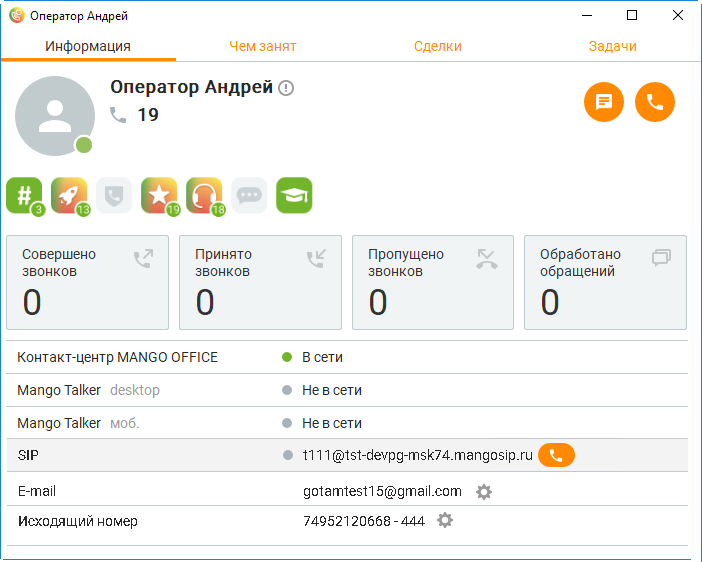
Task: Click the green online status dot on avatar
Action: [x=84, y=145]
